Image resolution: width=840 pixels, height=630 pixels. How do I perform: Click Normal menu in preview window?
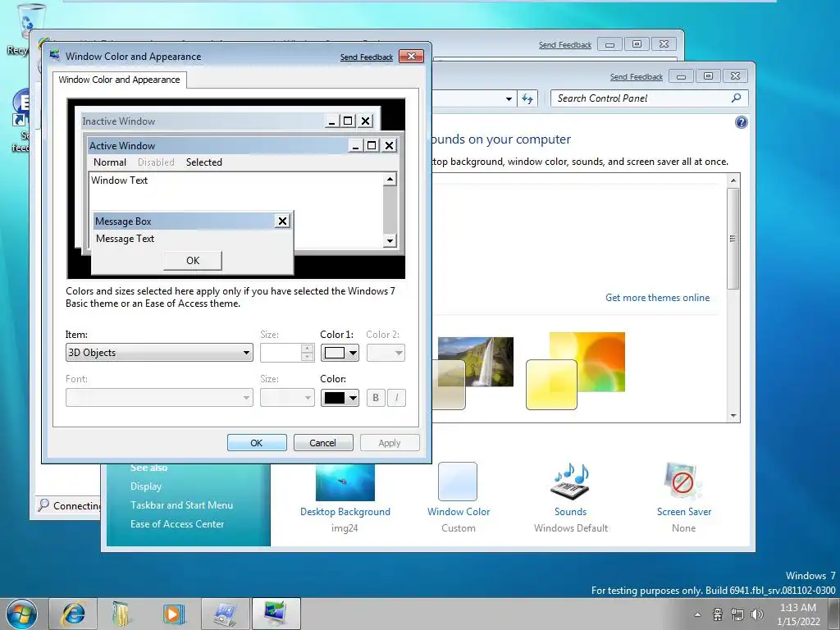(110, 162)
